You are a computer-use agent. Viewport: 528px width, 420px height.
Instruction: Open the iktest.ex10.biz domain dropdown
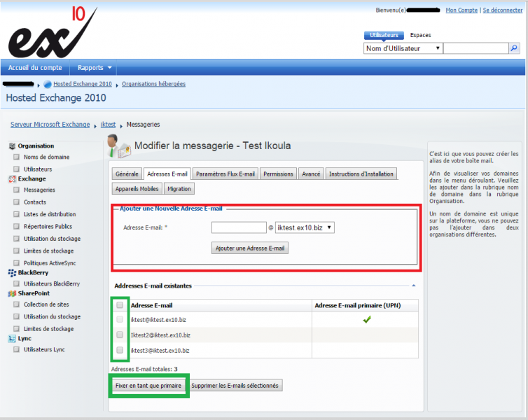(305, 227)
